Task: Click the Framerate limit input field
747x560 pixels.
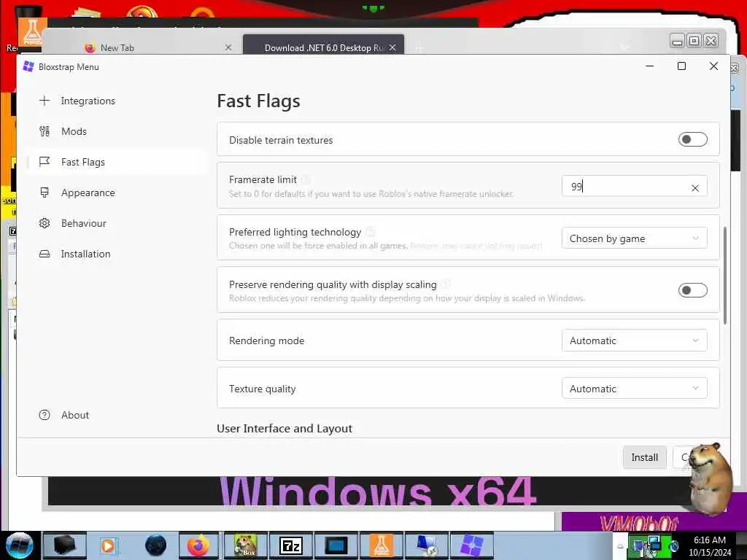Action: 634,186
